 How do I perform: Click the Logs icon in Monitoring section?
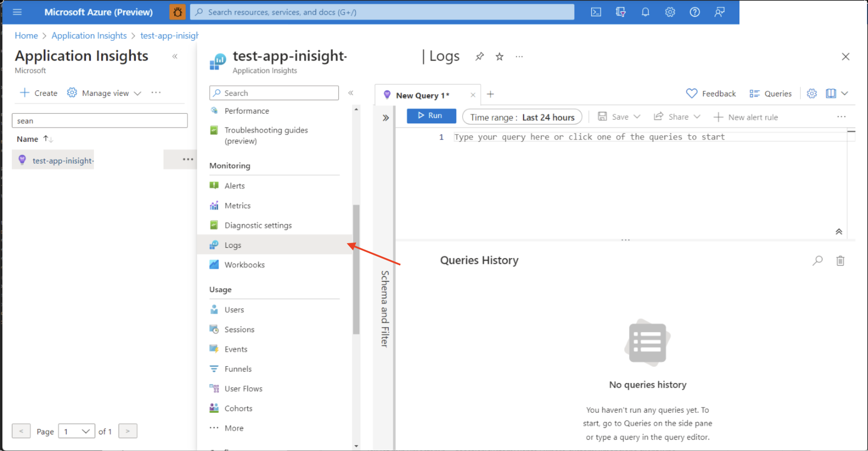215,245
